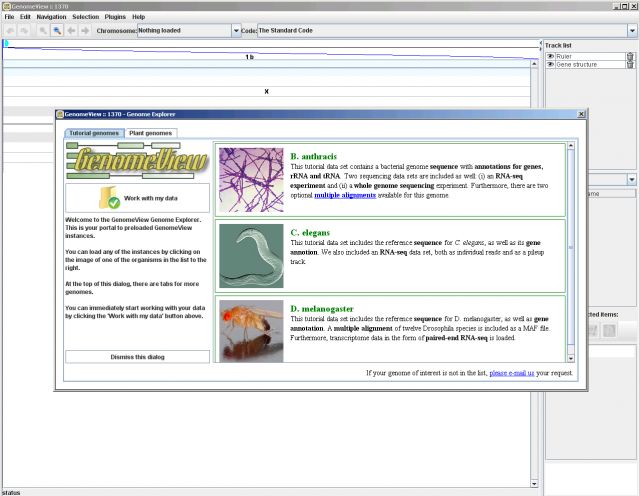Click the Gene structure track name
Viewport: 640px width, 496px height.
pyautogui.click(x=576, y=65)
